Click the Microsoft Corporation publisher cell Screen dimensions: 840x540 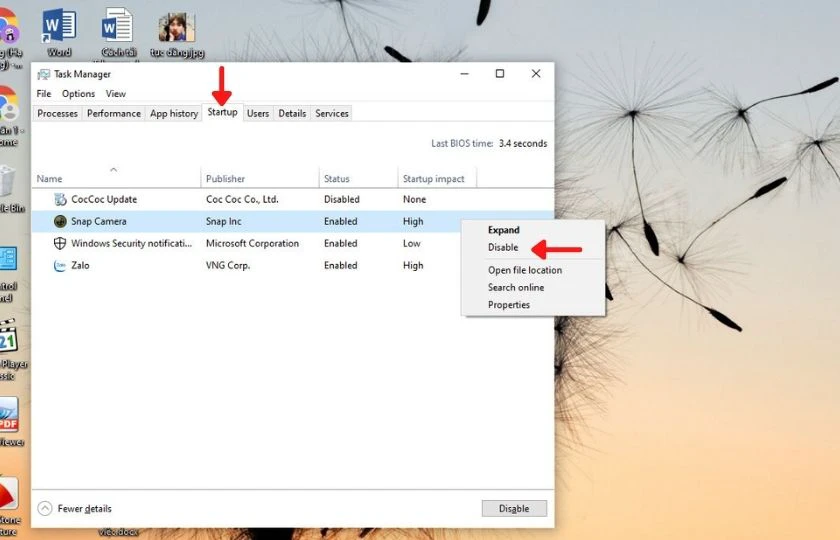(x=252, y=243)
